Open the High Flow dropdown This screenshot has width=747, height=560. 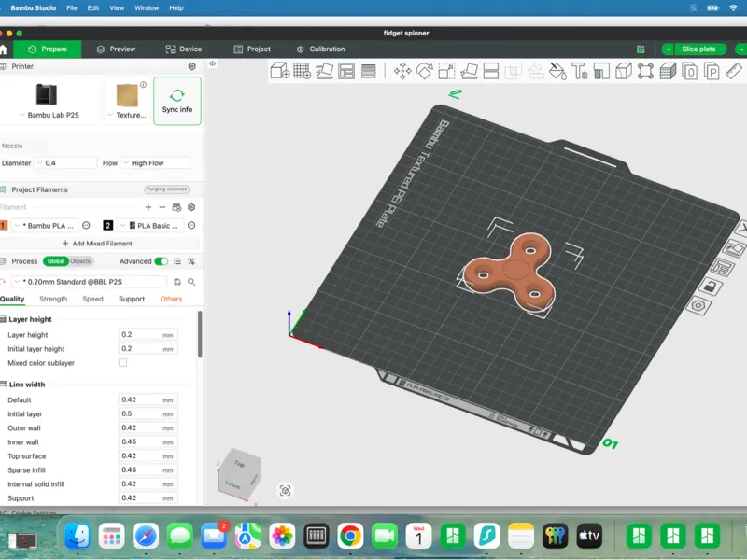[155, 162]
